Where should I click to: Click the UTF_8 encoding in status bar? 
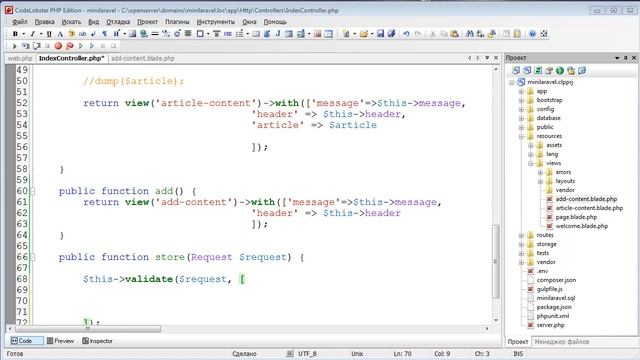[x=307, y=353]
